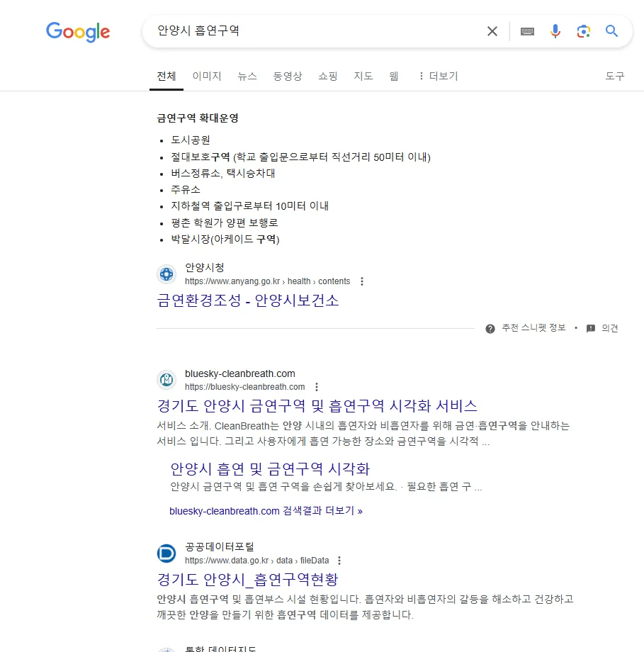Open the three-dot menu next to 안양시청 result
644x652 pixels.
click(x=362, y=281)
